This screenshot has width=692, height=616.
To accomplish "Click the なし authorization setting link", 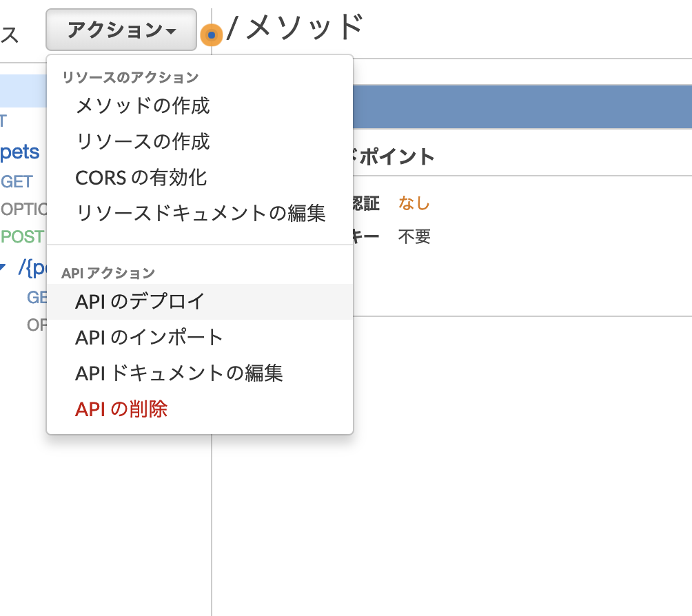I will (x=412, y=204).
